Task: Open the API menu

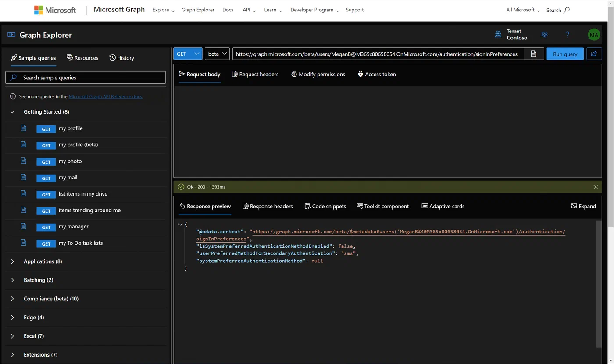Action: coord(249,10)
